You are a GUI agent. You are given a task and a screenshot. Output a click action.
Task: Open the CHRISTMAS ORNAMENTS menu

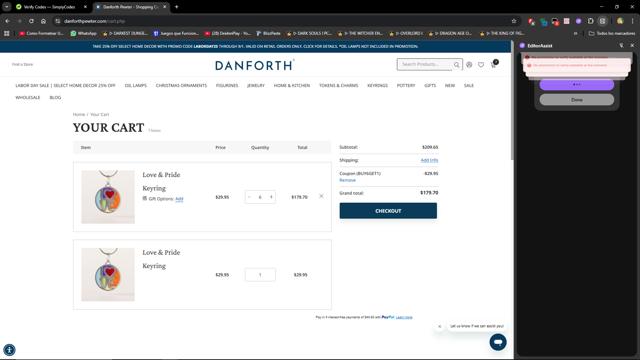tap(181, 86)
